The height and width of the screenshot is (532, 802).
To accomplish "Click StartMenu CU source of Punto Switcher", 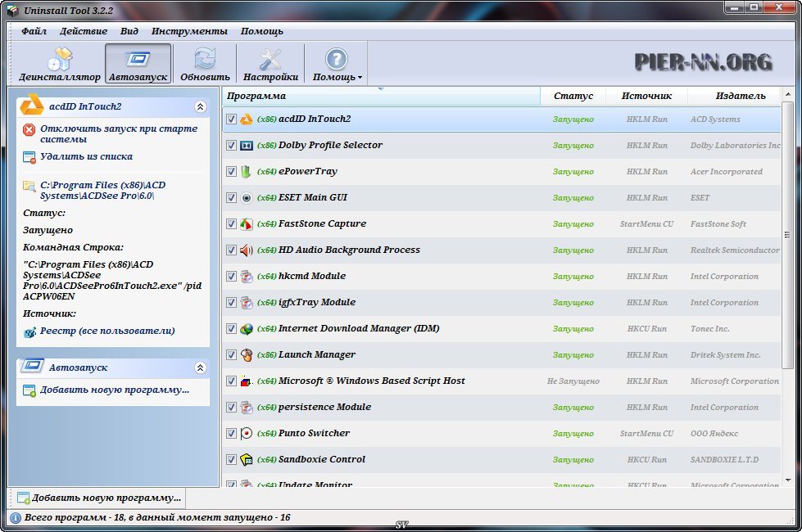I will click(646, 433).
